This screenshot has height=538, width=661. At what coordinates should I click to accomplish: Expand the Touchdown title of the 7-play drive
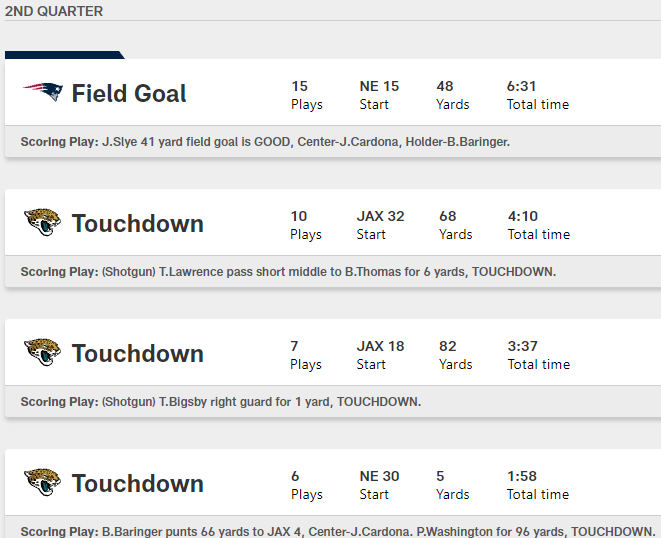[137, 354]
